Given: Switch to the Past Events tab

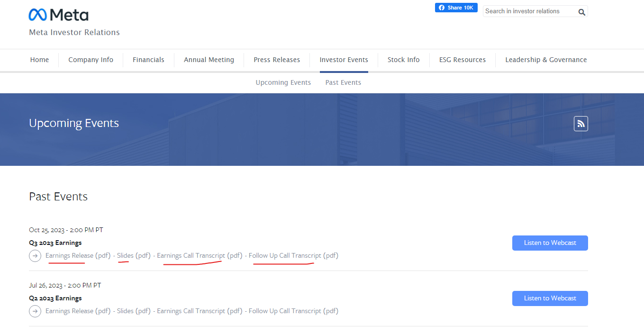Looking at the screenshot, I should 343,82.
